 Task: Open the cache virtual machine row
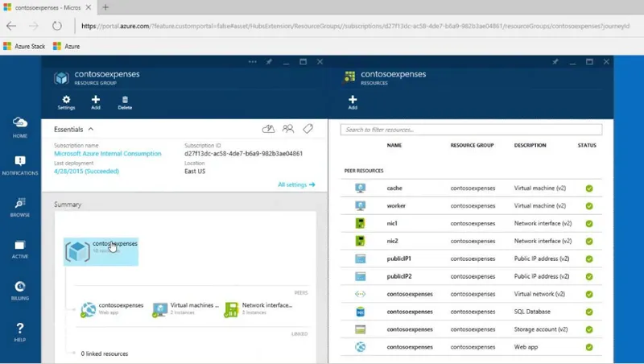tap(471, 188)
